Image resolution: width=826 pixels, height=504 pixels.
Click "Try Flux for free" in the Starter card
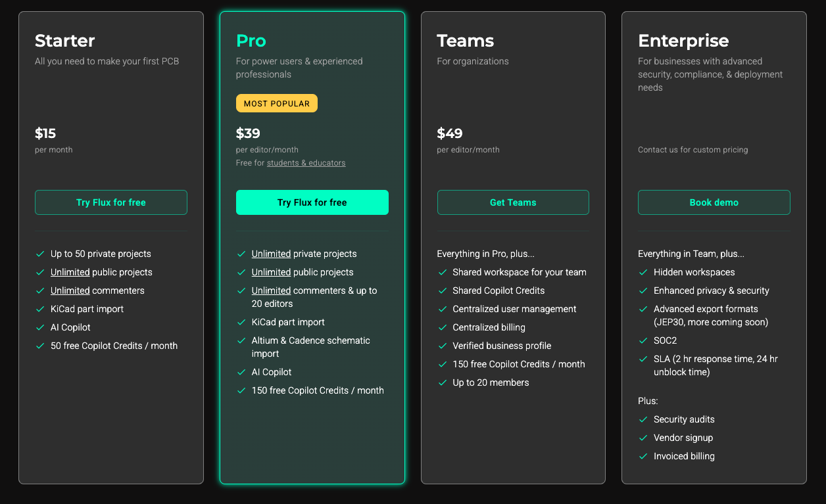click(111, 202)
